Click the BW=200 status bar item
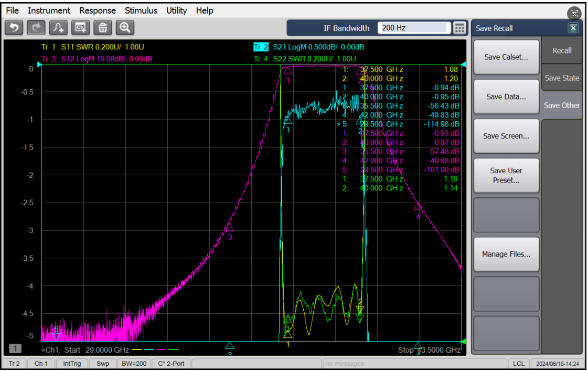The image size is (588, 371). [134, 364]
